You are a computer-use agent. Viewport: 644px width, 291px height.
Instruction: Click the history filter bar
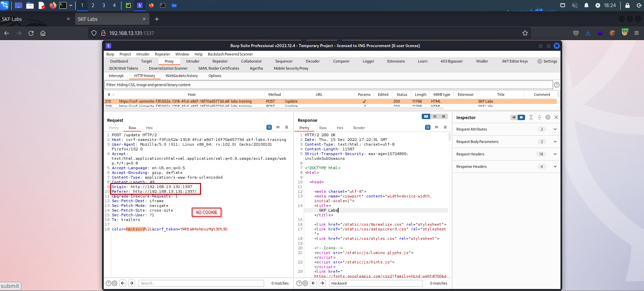pyautogui.click(x=329, y=85)
